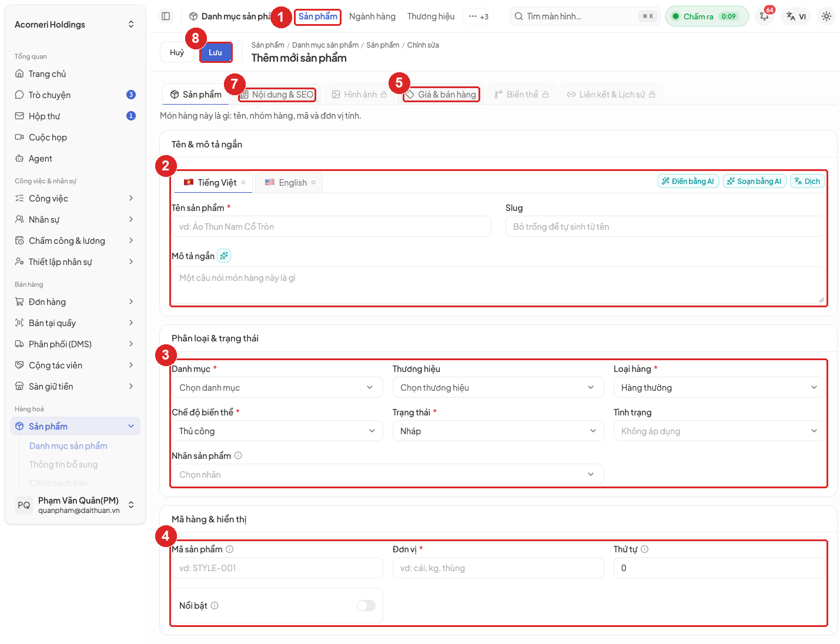Screen dimensions: 840x644
Task: Switch to the Giá & bán hàng tab
Action: [441, 95]
